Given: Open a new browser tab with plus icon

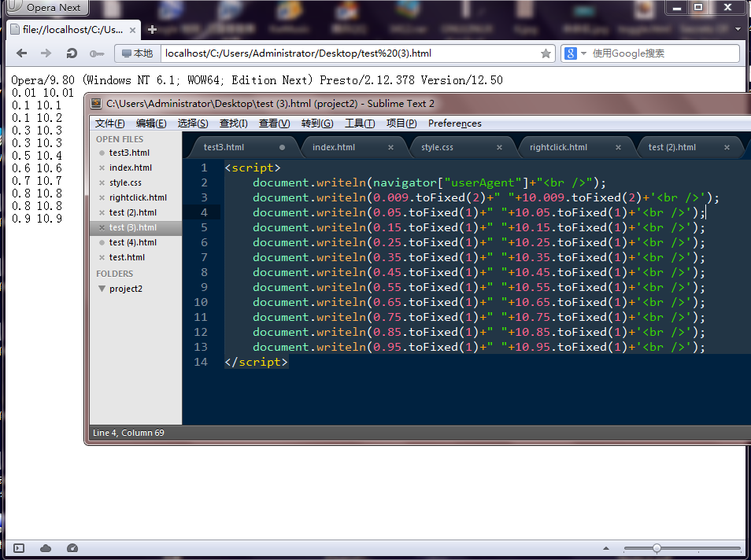Looking at the screenshot, I should pyautogui.click(x=152, y=30).
